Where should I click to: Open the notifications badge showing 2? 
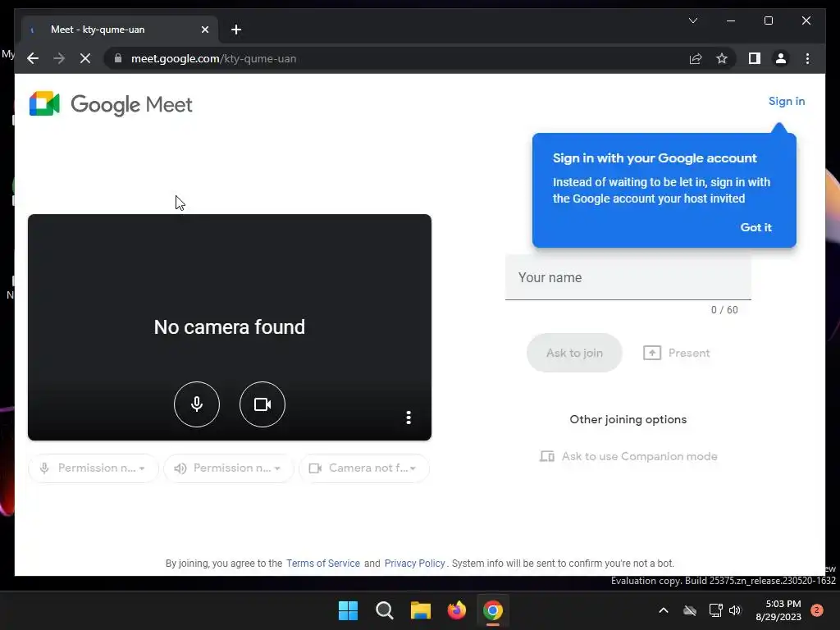(x=817, y=610)
